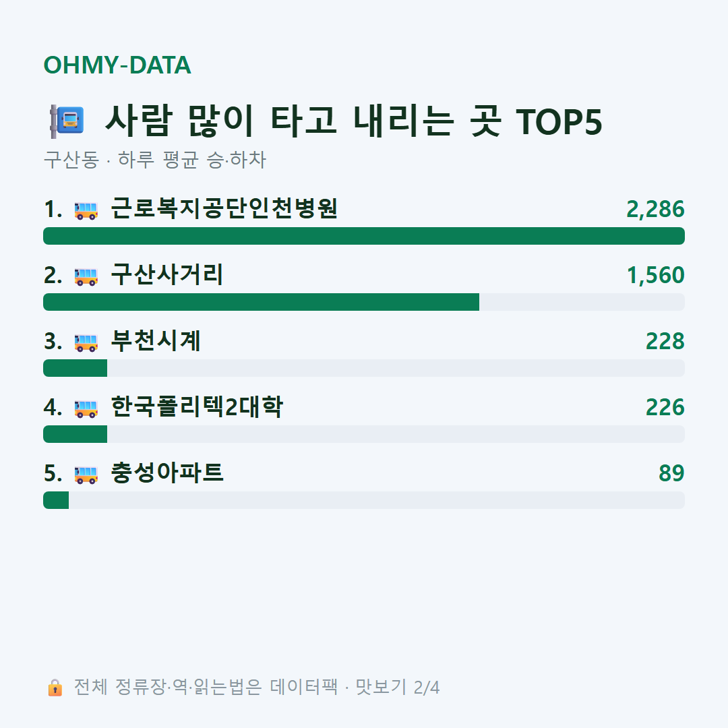
Task: Click bus icon beside 근로복지공단인천병원
Action: (86, 210)
